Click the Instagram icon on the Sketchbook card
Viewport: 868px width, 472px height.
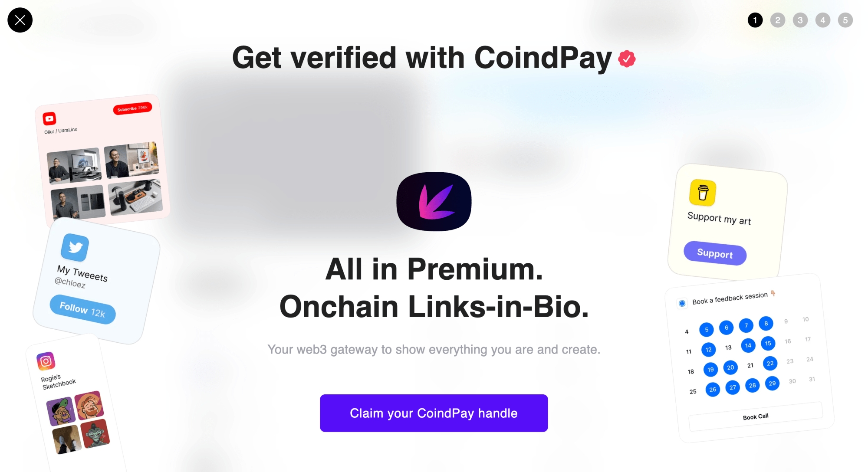(46, 361)
